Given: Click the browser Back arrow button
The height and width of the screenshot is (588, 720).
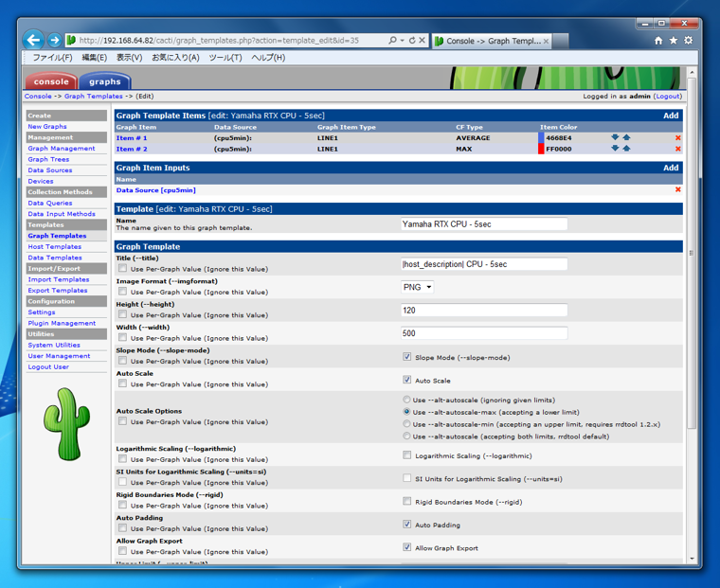Looking at the screenshot, I should [33, 41].
